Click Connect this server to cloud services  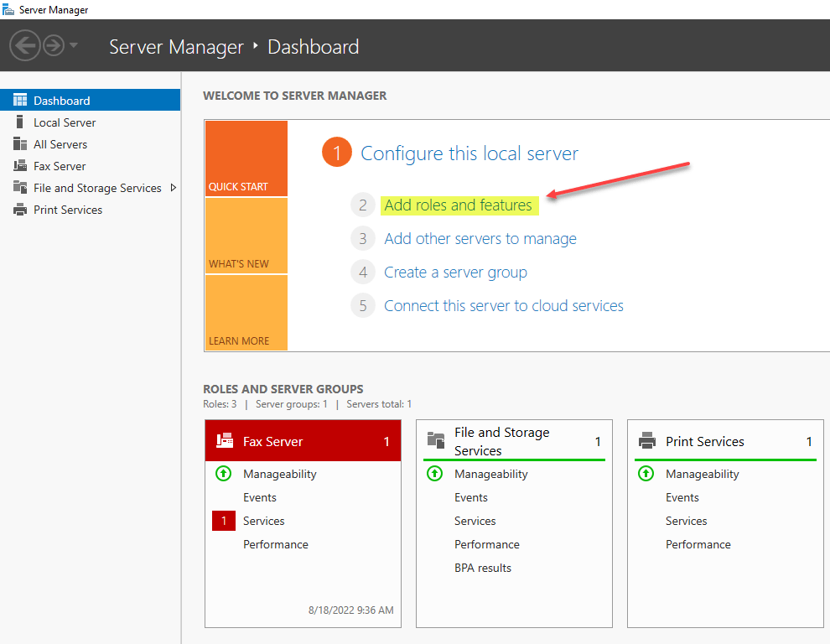coord(503,305)
